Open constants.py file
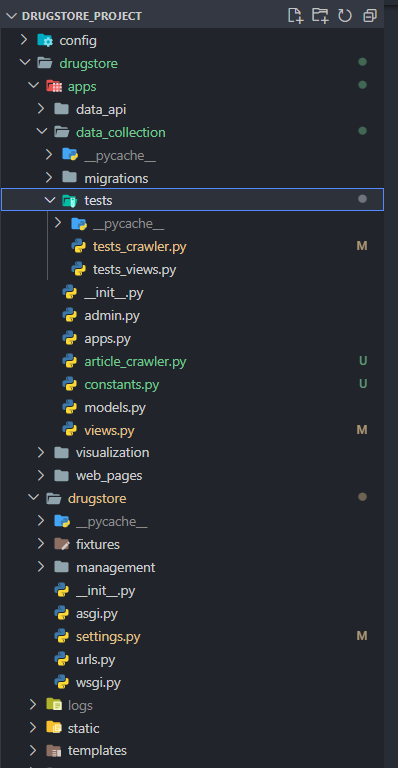 coord(121,384)
